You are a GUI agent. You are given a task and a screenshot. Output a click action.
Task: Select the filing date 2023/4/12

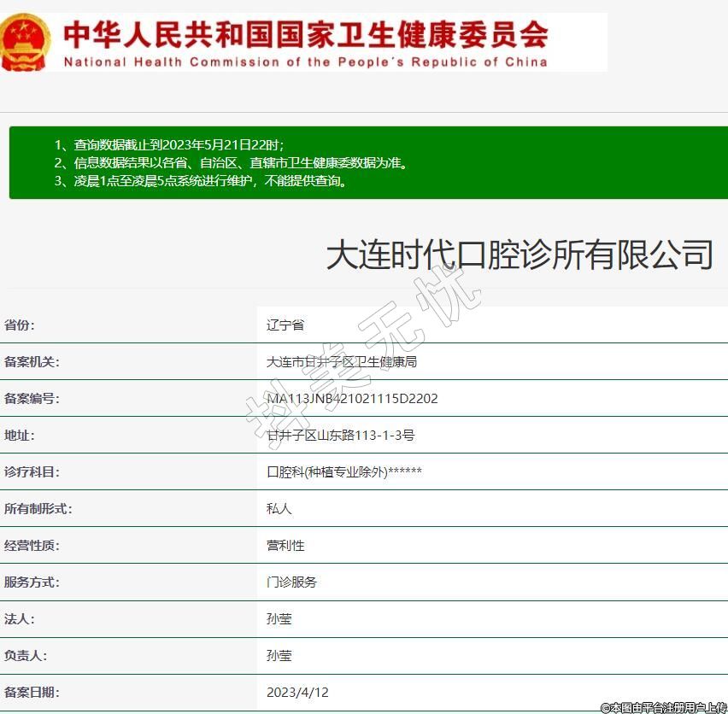[297, 692]
